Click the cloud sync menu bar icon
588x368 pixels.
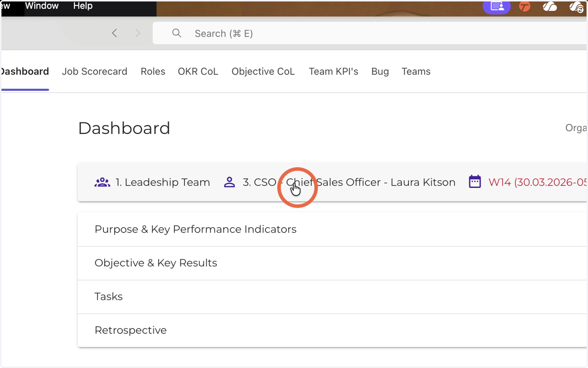[x=576, y=7]
